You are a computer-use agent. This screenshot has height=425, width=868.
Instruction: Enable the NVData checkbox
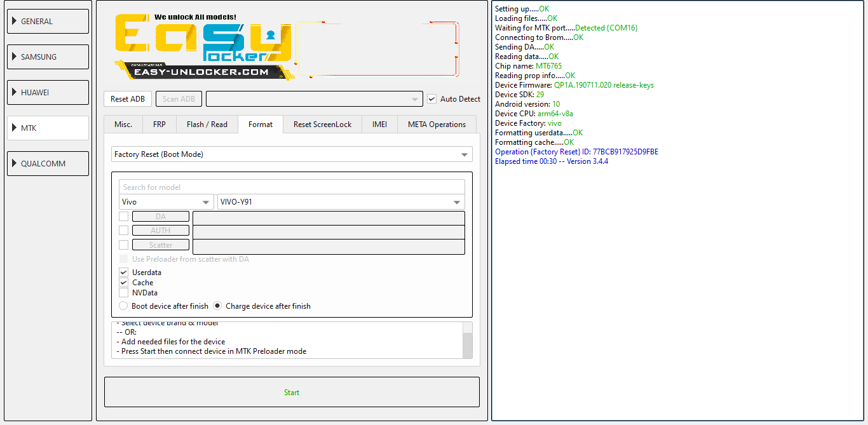[124, 293]
